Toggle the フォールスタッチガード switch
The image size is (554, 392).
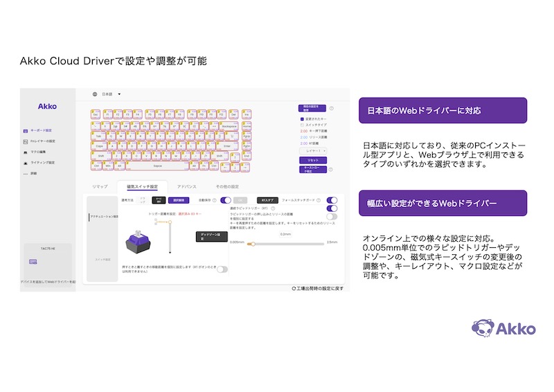point(332,200)
